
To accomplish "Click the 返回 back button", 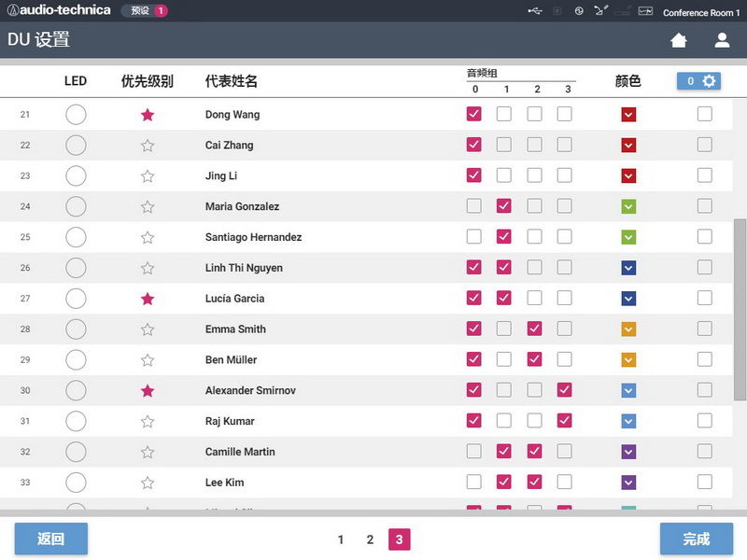I will tap(50, 539).
